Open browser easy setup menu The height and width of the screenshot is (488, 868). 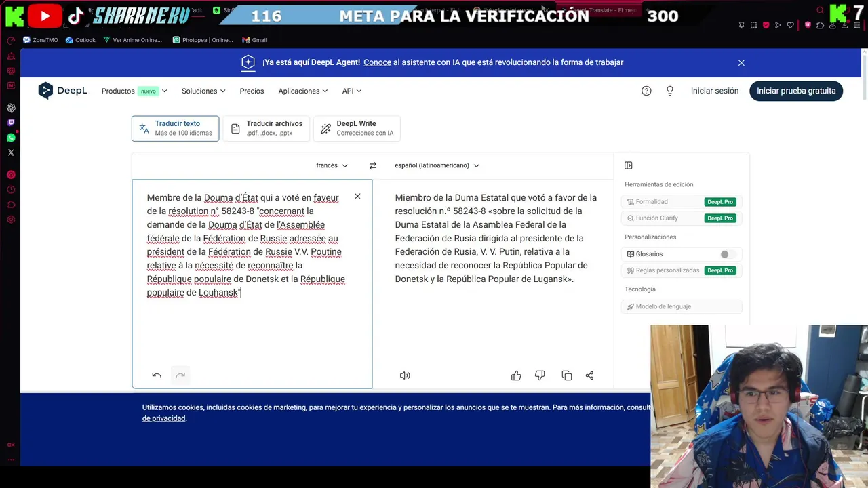(x=856, y=25)
